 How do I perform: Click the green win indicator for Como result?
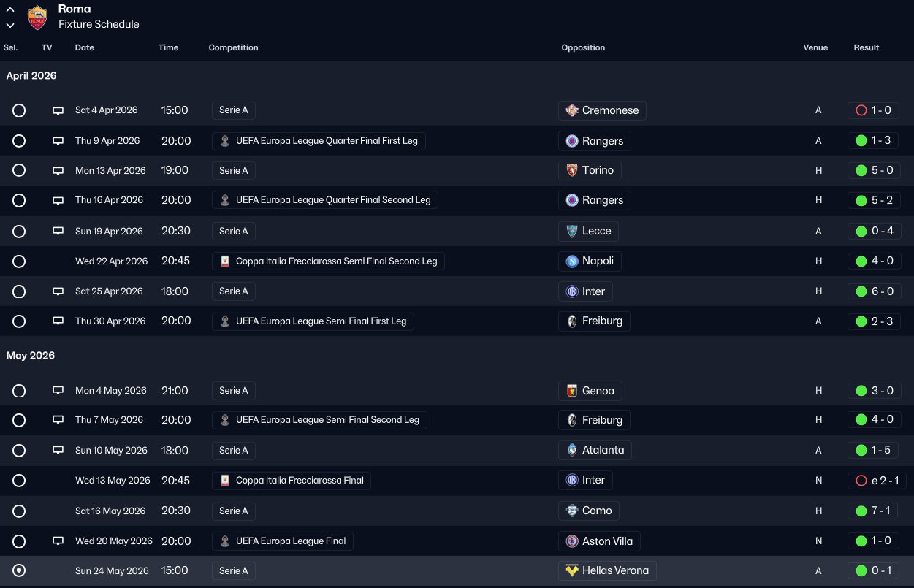861,511
